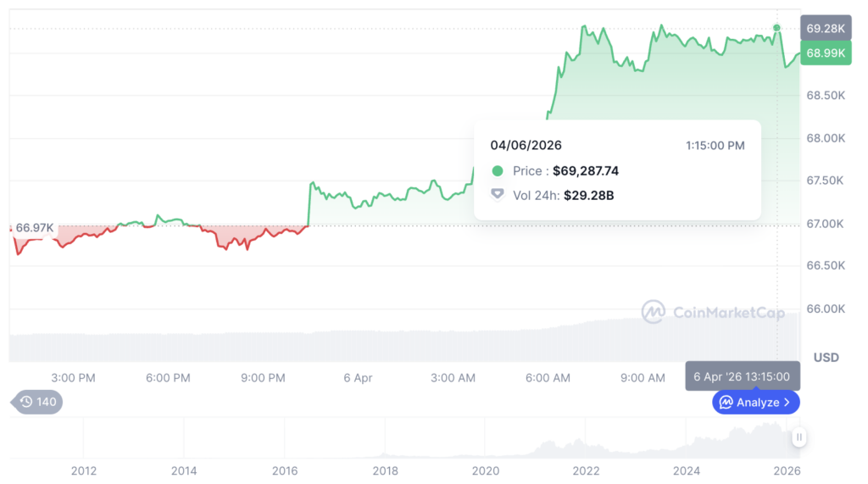The height and width of the screenshot is (484, 868).
Task: Click the 6:00 AM time-axis label
Action: coord(548,378)
